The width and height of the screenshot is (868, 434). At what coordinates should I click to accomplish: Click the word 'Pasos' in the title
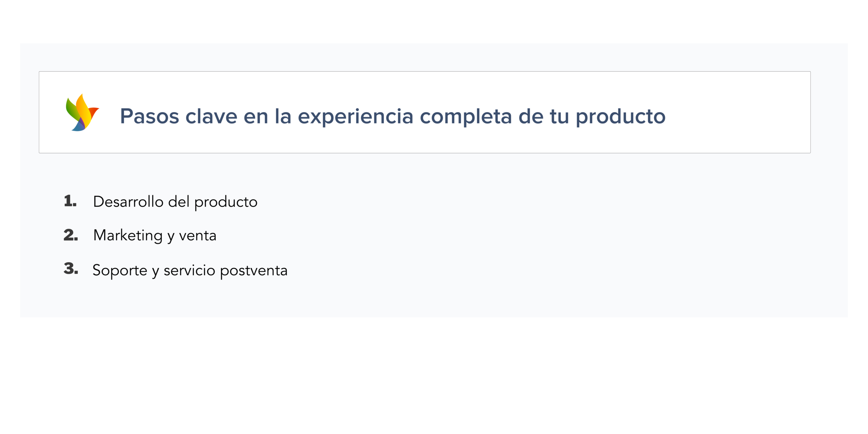coord(150,116)
